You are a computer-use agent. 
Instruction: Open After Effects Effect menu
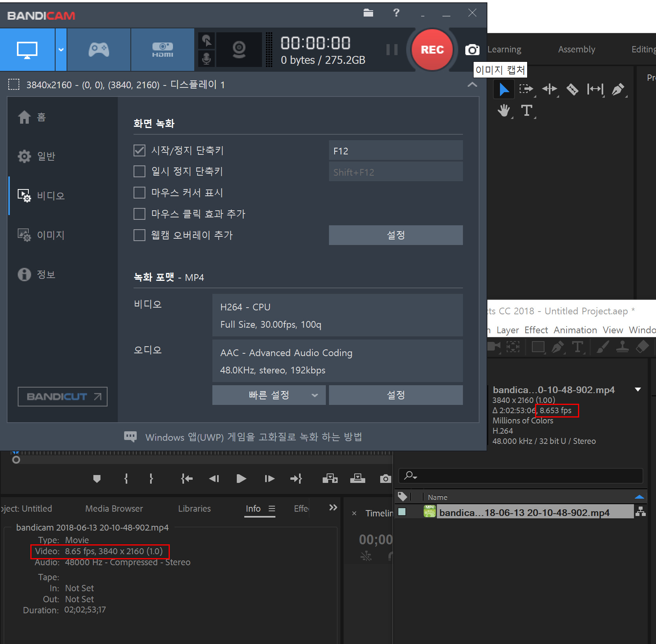click(x=536, y=330)
